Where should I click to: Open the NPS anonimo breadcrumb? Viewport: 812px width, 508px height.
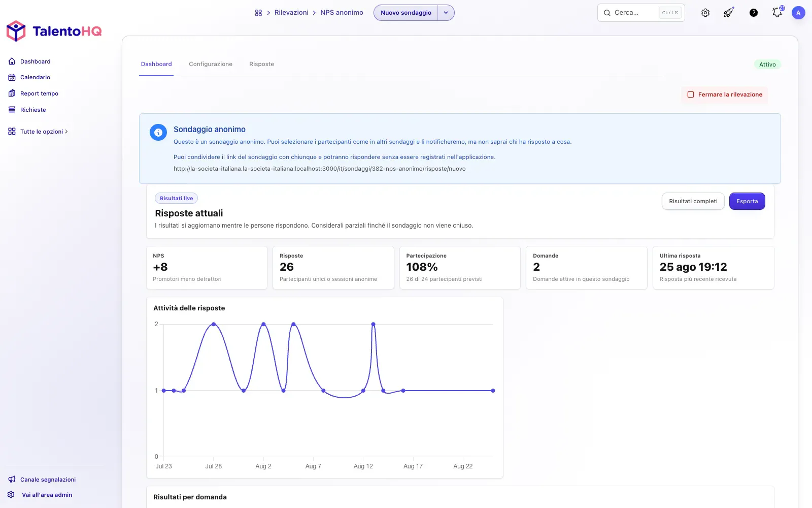click(x=342, y=13)
